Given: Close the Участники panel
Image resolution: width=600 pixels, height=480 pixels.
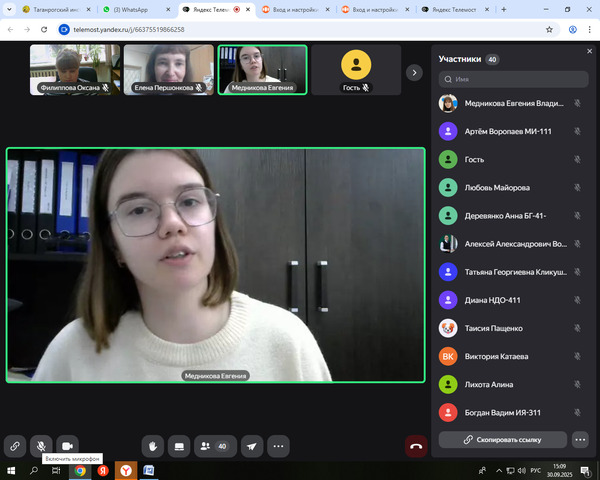Looking at the screenshot, I should point(589,50).
